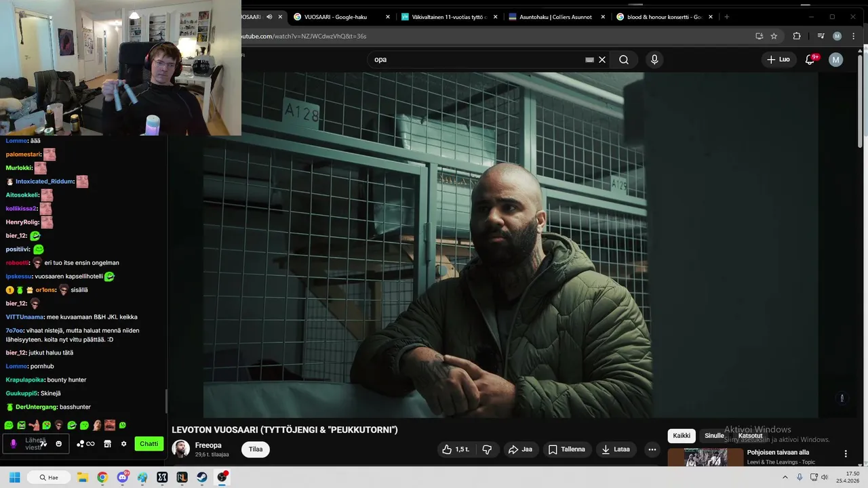
Task: Open the three-dot more actions button under video
Action: [652, 449]
